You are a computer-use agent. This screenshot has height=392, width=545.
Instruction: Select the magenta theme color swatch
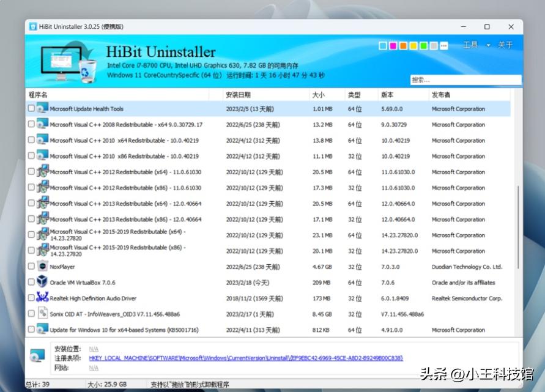pyautogui.click(x=392, y=45)
